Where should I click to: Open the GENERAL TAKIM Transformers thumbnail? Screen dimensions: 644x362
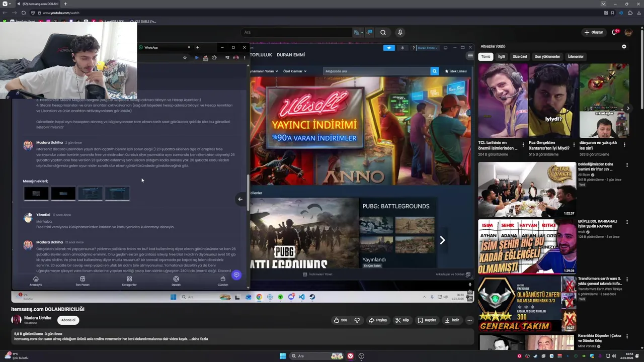tap(527, 303)
